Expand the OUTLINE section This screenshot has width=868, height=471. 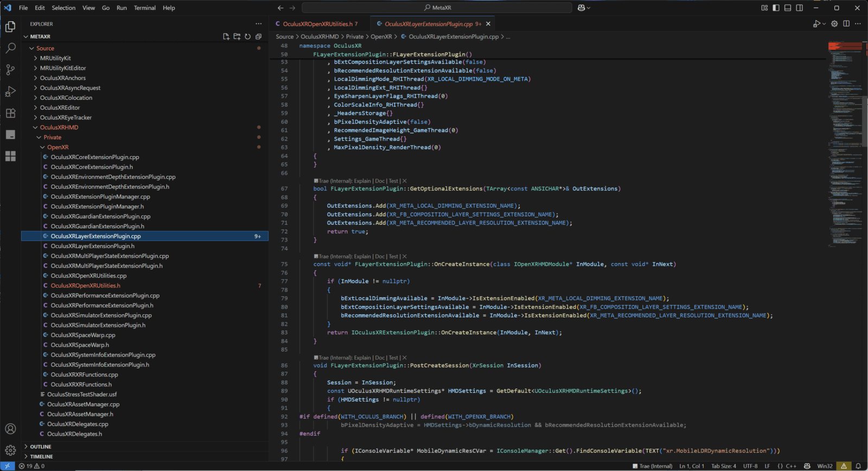coord(41,447)
